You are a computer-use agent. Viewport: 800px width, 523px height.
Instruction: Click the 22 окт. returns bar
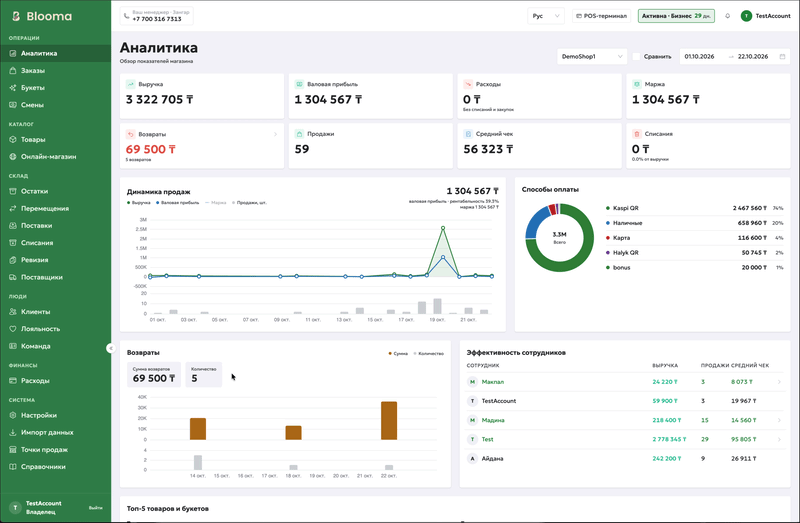389,420
